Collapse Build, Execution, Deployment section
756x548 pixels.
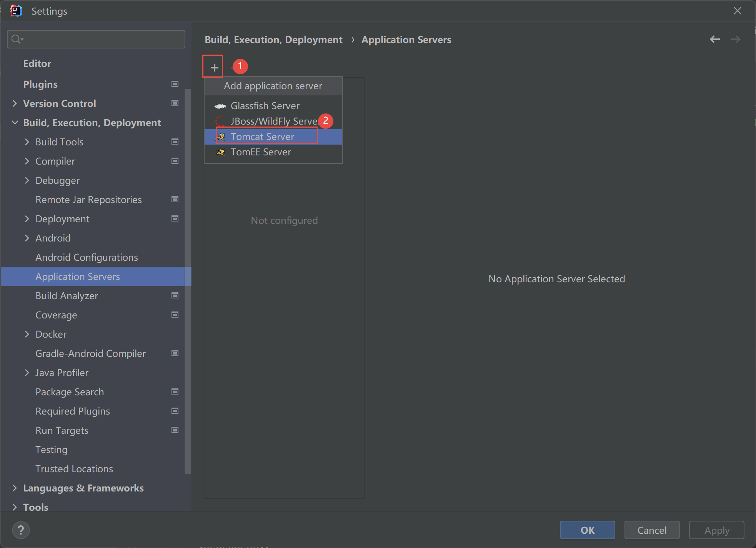(x=15, y=123)
